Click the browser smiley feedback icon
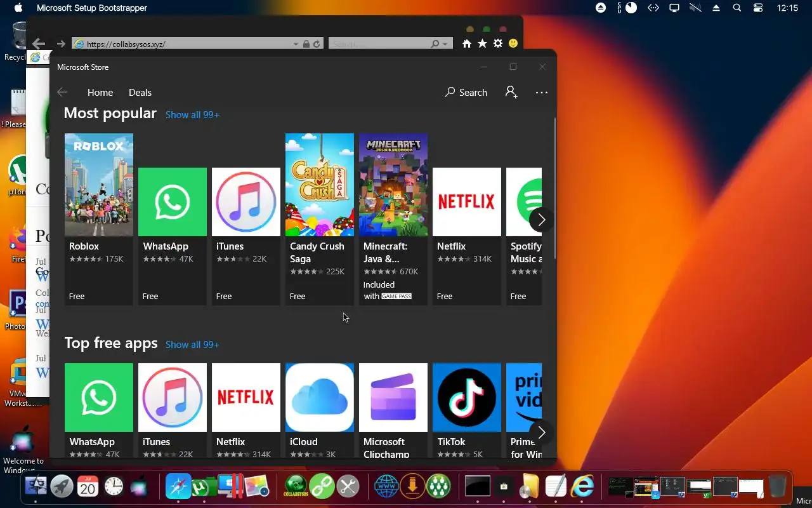This screenshot has height=508, width=812. point(513,44)
